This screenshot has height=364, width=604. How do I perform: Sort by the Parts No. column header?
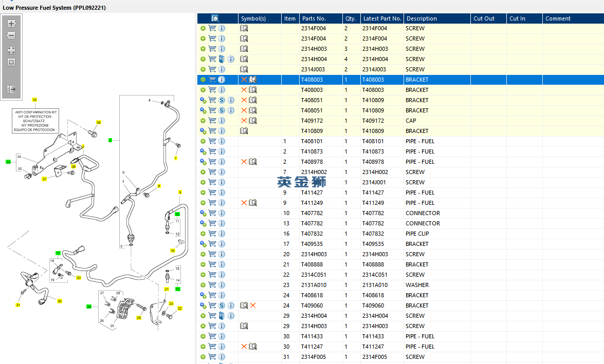point(314,18)
